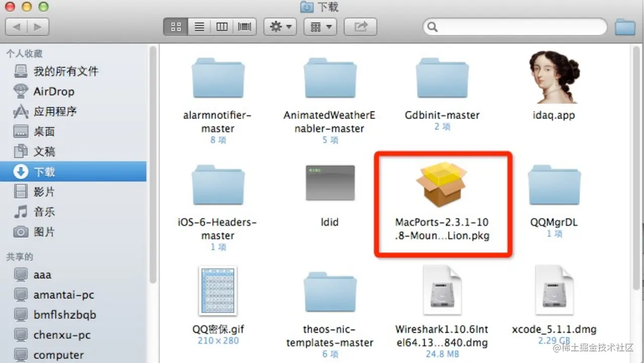Select AirDrop in the sidebar
The width and height of the screenshot is (644, 363).
coord(73,92)
